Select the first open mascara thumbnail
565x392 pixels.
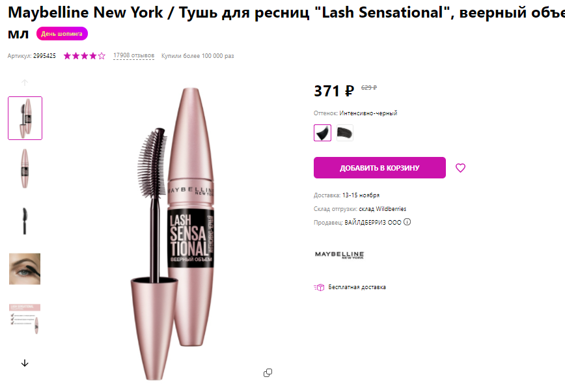click(x=25, y=118)
